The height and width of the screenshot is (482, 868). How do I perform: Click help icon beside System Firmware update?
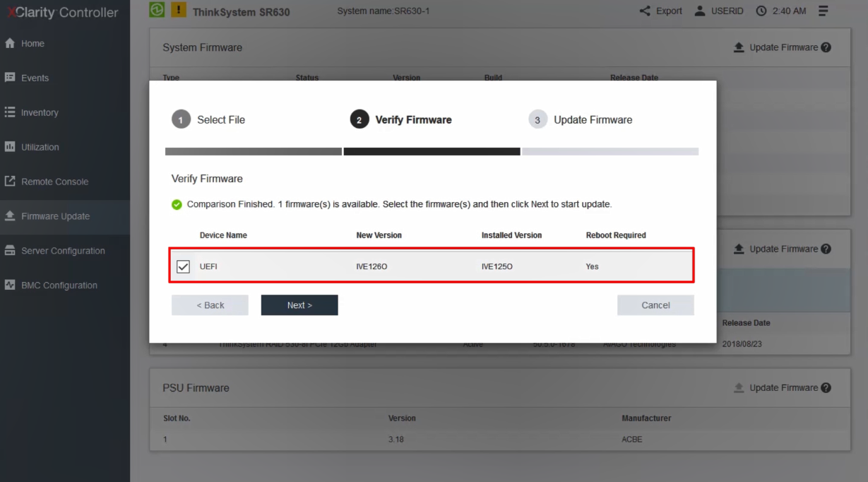tap(826, 47)
